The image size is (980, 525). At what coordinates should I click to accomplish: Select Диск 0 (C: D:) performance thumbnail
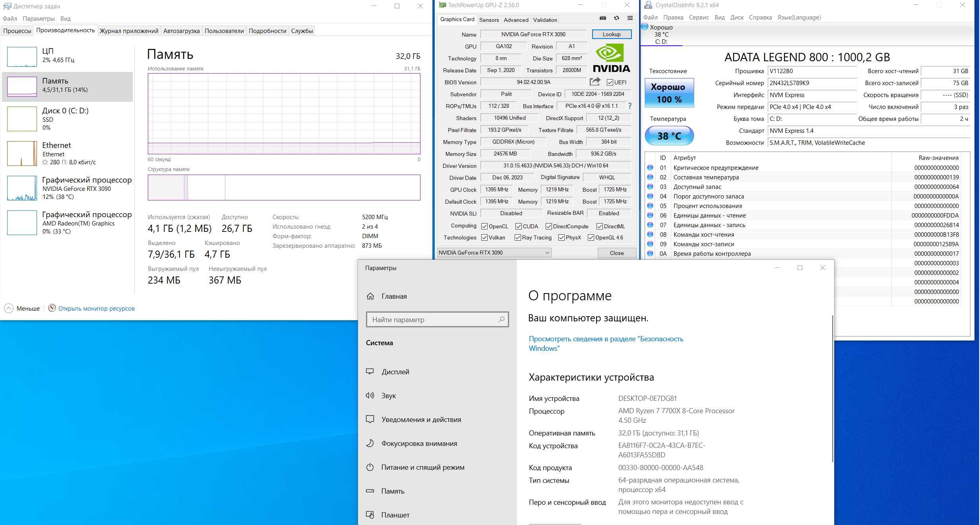click(22, 119)
